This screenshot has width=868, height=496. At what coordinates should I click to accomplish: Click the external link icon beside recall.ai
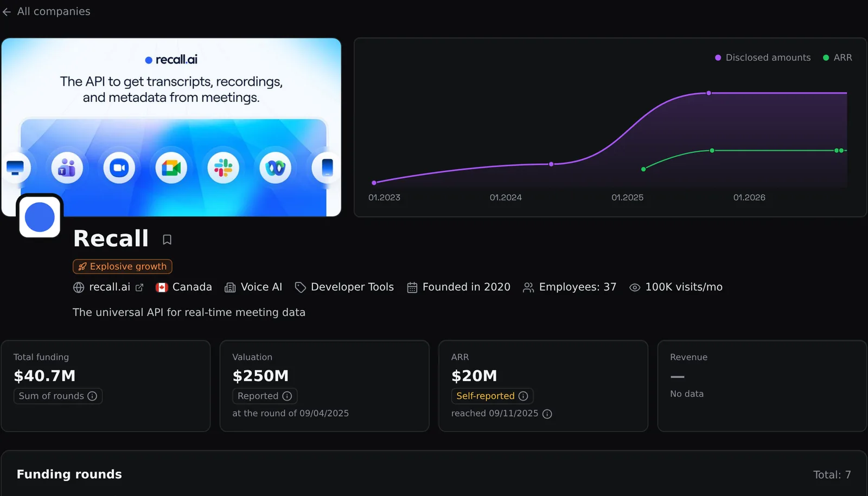click(x=139, y=288)
